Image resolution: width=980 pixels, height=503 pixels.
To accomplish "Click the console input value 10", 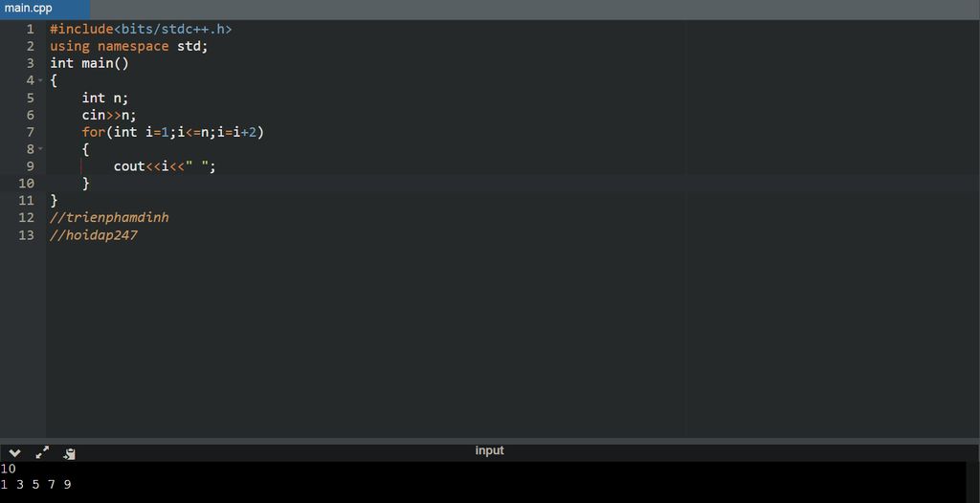I will click(9, 469).
